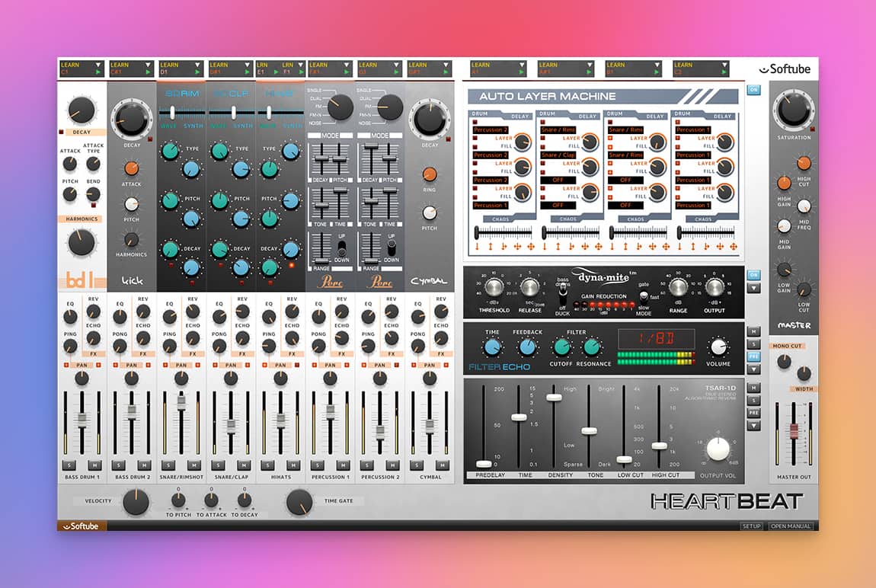Click the Master Out fader handle
The height and width of the screenshot is (588, 876).
pyautogui.click(x=793, y=431)
